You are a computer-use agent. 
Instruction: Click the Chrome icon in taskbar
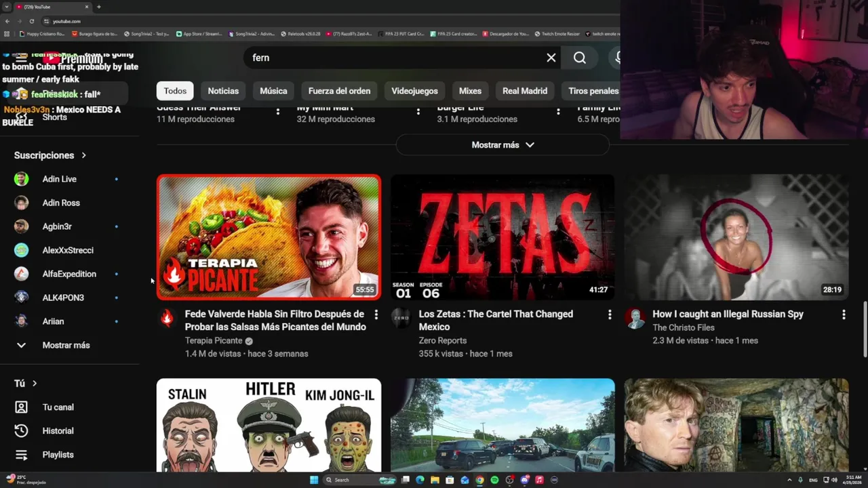point(479,480)
